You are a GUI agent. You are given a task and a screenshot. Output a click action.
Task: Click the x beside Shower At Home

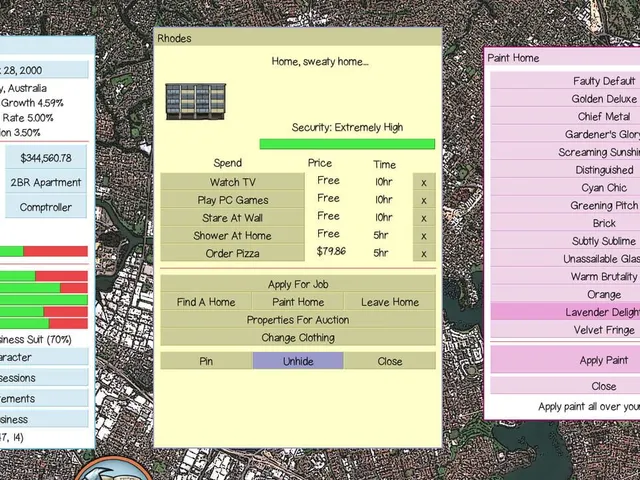[424, 236]
